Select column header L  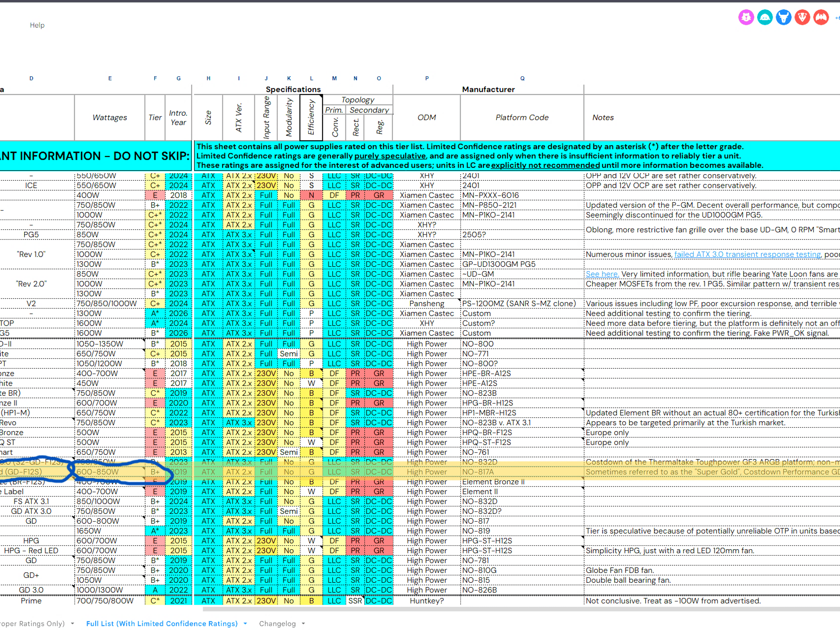click(311, 78)
